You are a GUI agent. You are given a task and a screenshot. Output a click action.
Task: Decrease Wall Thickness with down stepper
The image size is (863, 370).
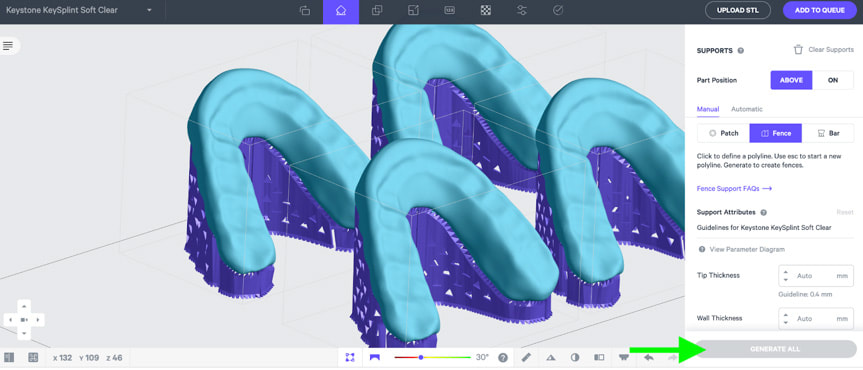point(786,323)
